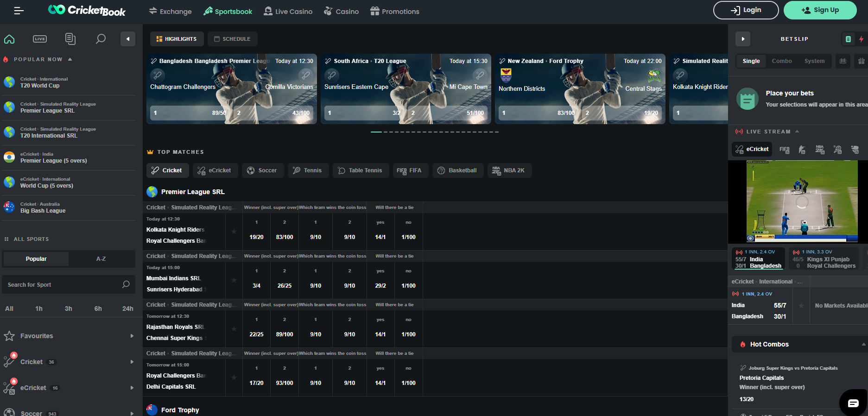Filter top matches by Table Tennis
The image size is (868, 416).
361,170
